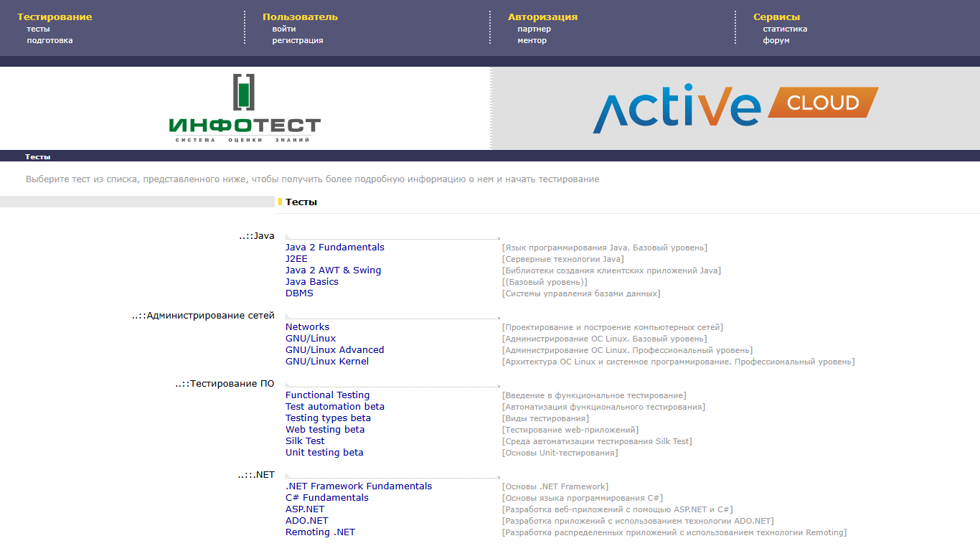The height and width of the screenshot is (551, 980).
Task: Click the Пользователь header
Action: click(x=300, y=17)
